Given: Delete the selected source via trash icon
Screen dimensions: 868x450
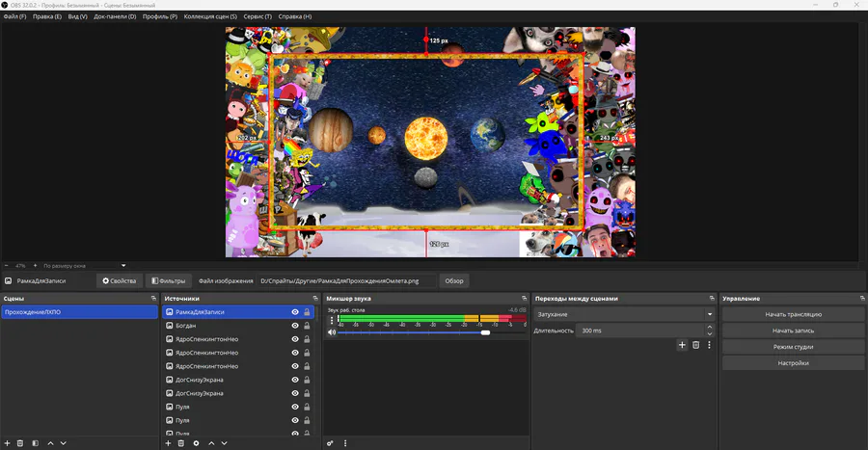Looking at the screenshot, I should pos(181,443).
